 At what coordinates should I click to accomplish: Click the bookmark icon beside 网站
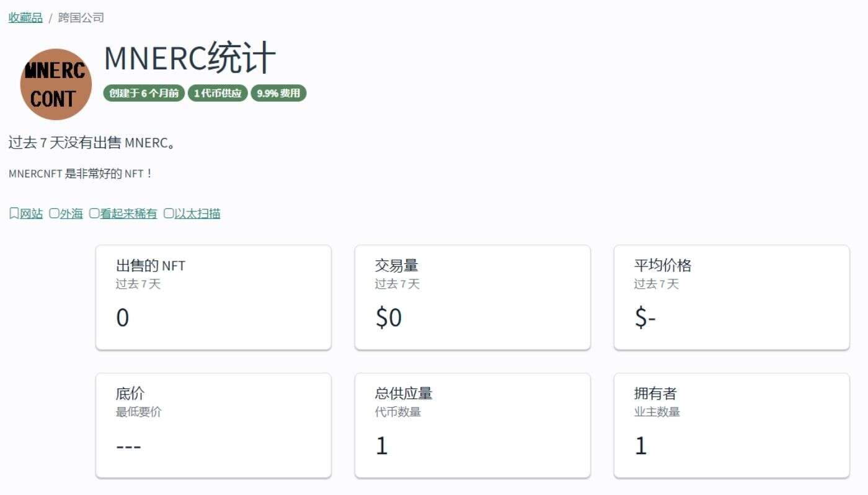pos(12,213)
